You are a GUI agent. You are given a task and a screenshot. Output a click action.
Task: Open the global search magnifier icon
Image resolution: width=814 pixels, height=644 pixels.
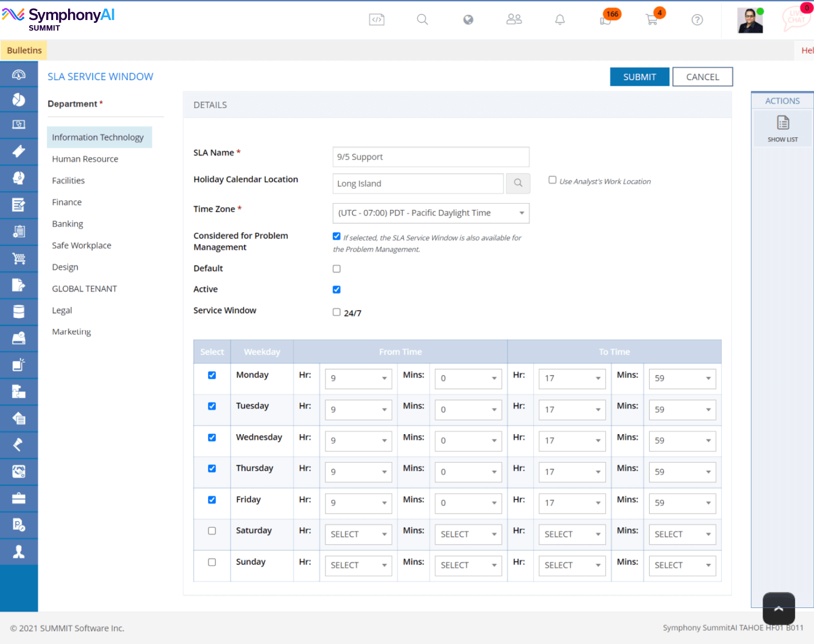pyautogui.click(x=422, y=19)
